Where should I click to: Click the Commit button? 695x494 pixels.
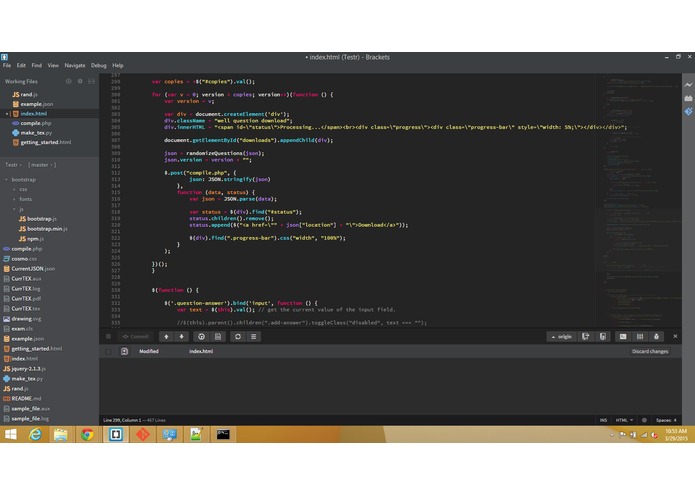(x=136, y=337)
